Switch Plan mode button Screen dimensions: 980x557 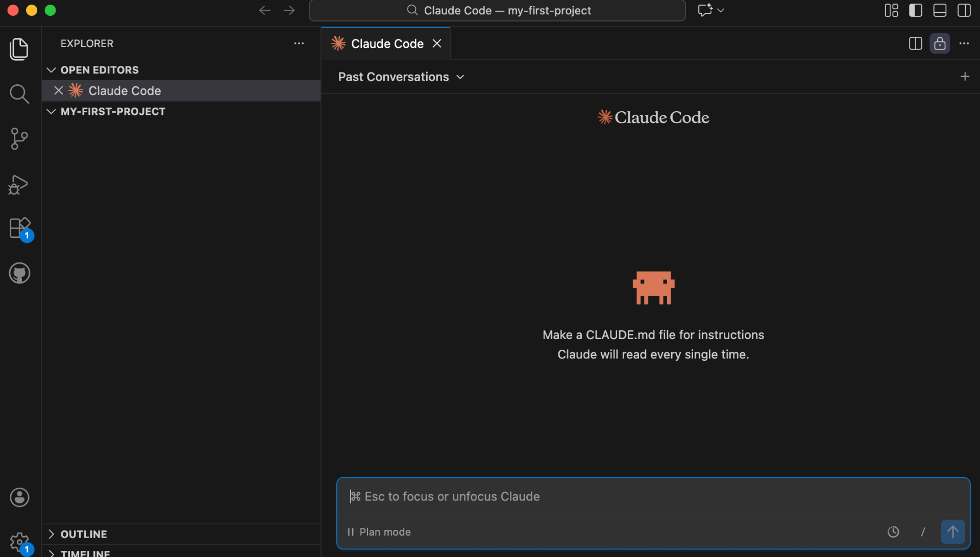click(379, 532)
